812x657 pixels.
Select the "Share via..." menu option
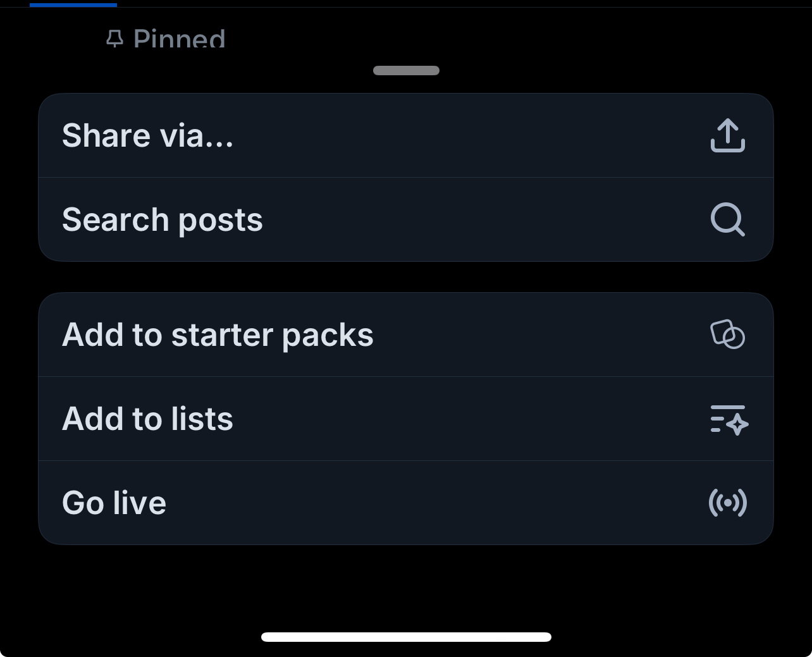click(x=148, y=135)
